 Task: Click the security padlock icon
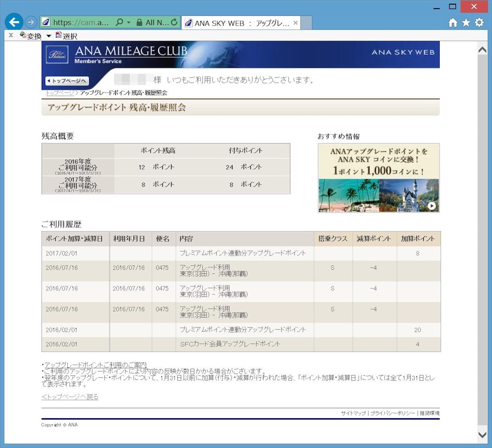point(139,22)
